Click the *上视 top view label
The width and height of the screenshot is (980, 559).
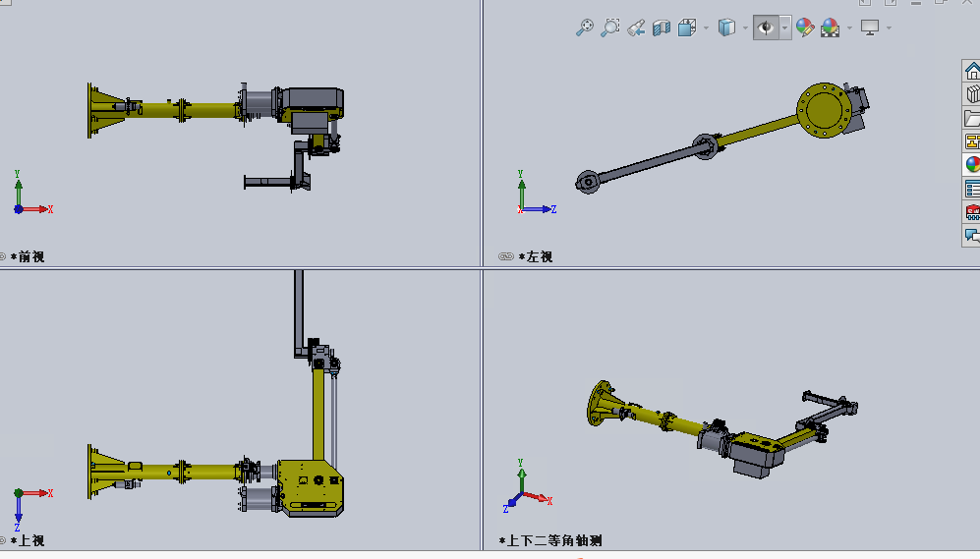click(x=27, y=541)
